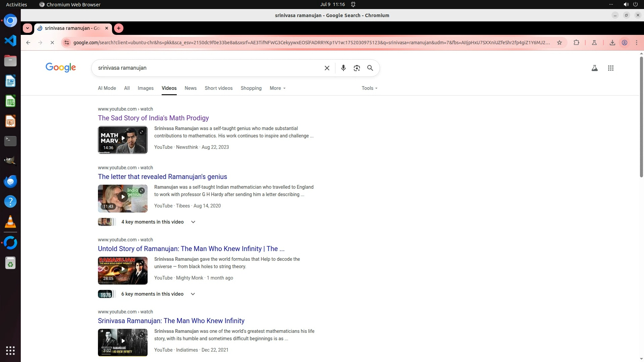The image size is (644, 362).
Task: Stop page loading with X button
Action: click(x=52, y=43)
